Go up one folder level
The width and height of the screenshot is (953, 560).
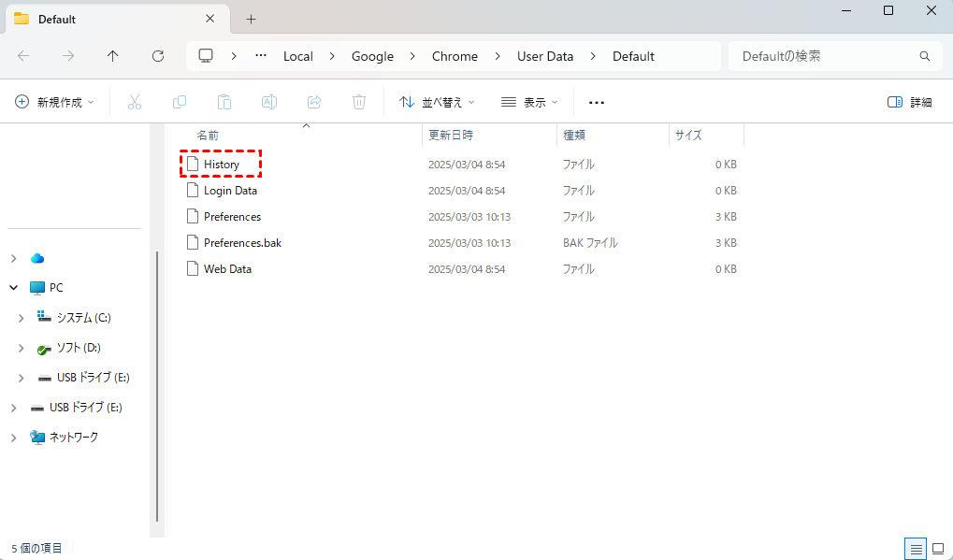(113, 56)
